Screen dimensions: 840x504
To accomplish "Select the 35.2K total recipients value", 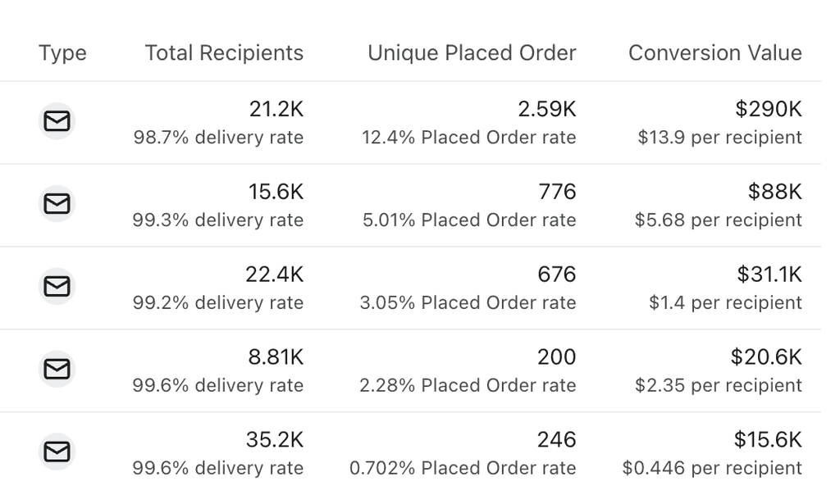I will (274, 440).
